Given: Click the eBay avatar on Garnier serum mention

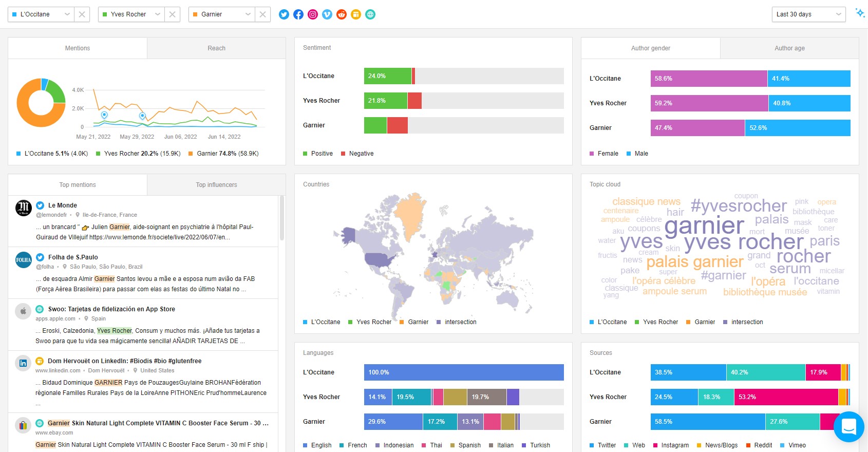Looking at the screenshot, I should (x=23, y=425).
